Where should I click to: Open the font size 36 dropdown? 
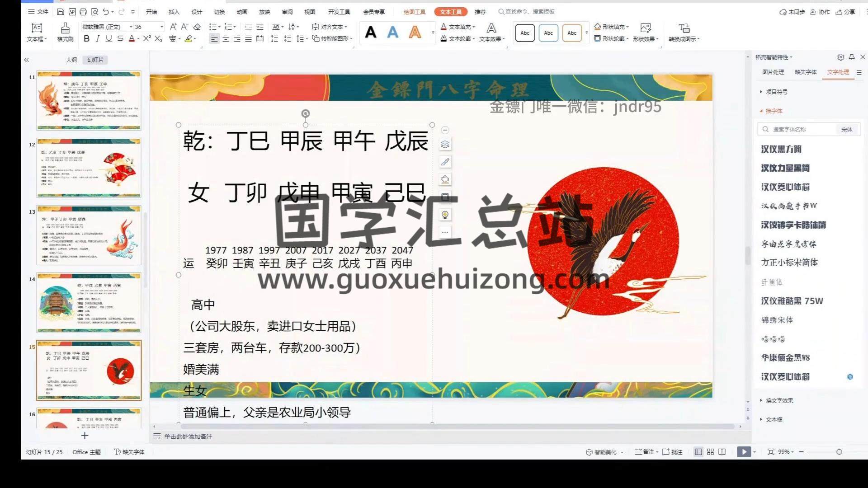point(161,27)
